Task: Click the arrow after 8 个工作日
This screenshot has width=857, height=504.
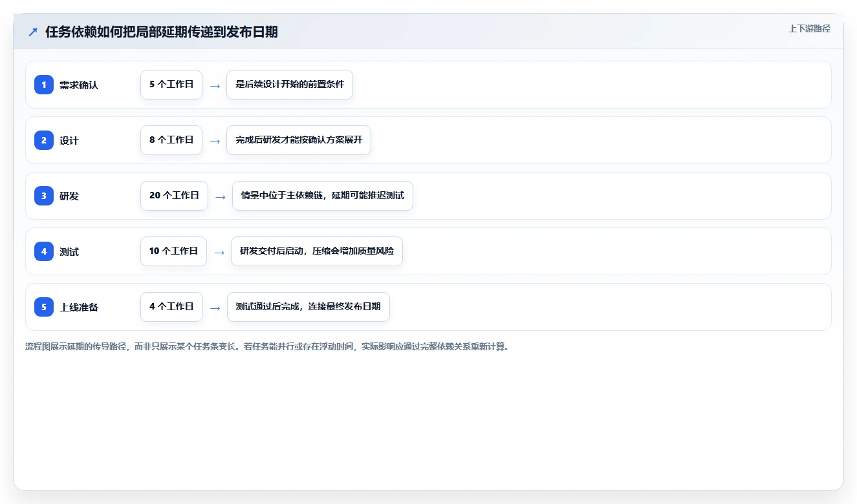Action: point(215,141)
